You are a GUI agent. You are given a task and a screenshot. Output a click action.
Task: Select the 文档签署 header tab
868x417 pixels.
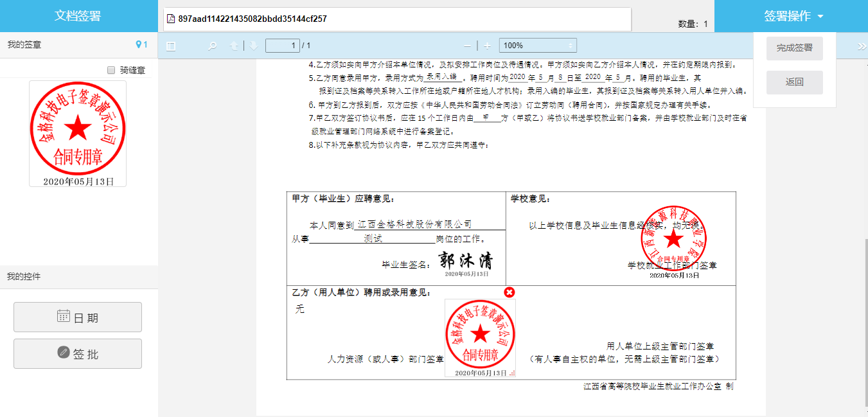click(78, 16)
